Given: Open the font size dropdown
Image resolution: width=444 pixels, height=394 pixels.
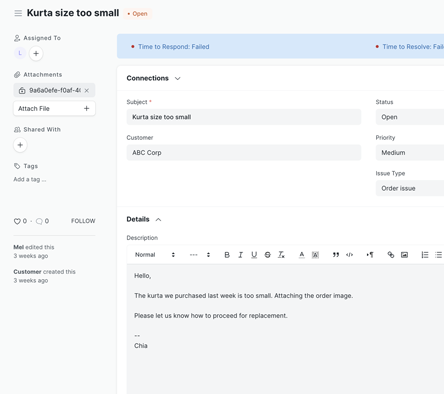Looking at the screenshot, I should tap(200, 255).
